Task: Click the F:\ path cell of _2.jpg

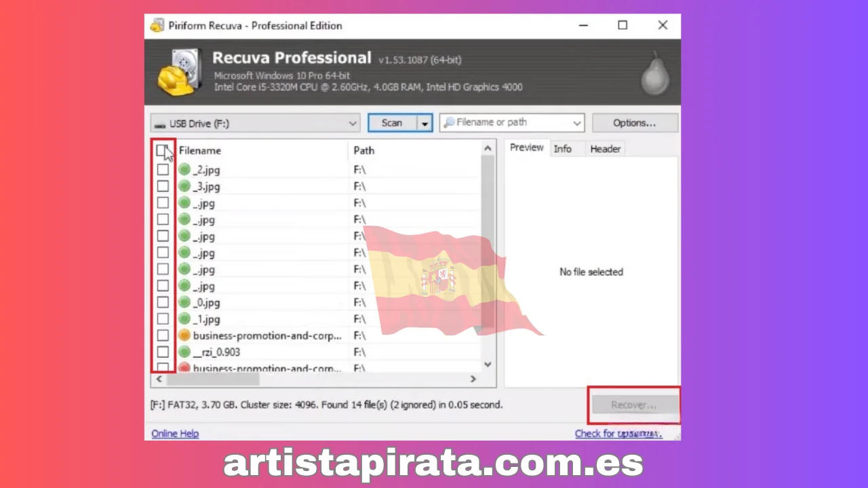Action: click(359, 170)
